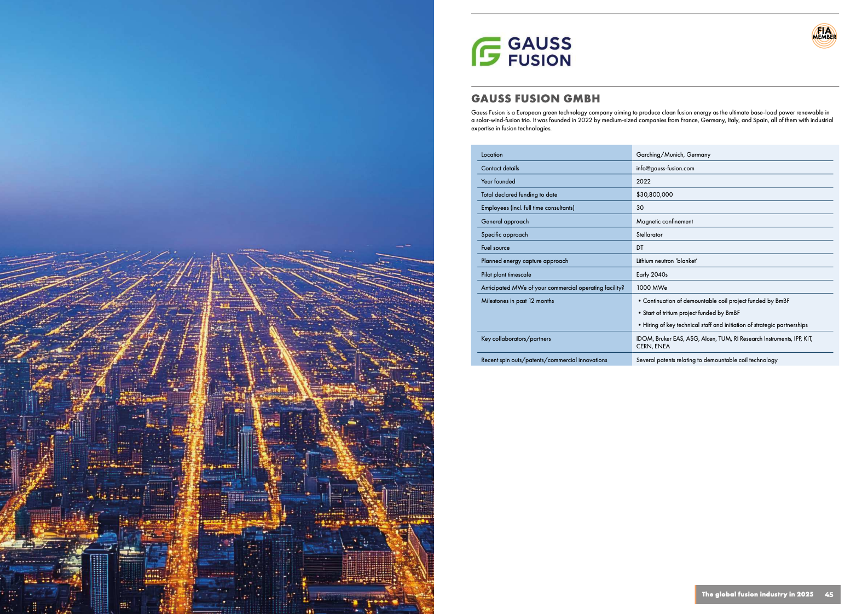
Task: Select the 'Early 2040s' pilot plant timescale
Action: (x=651, y=274)
